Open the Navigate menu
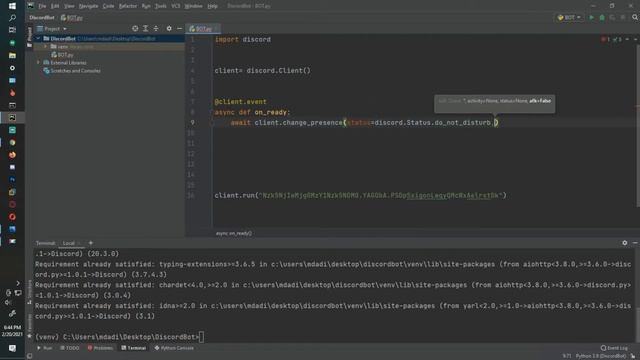Image resolution: width=640 pixels, height=360 pixels. [89, 6]
